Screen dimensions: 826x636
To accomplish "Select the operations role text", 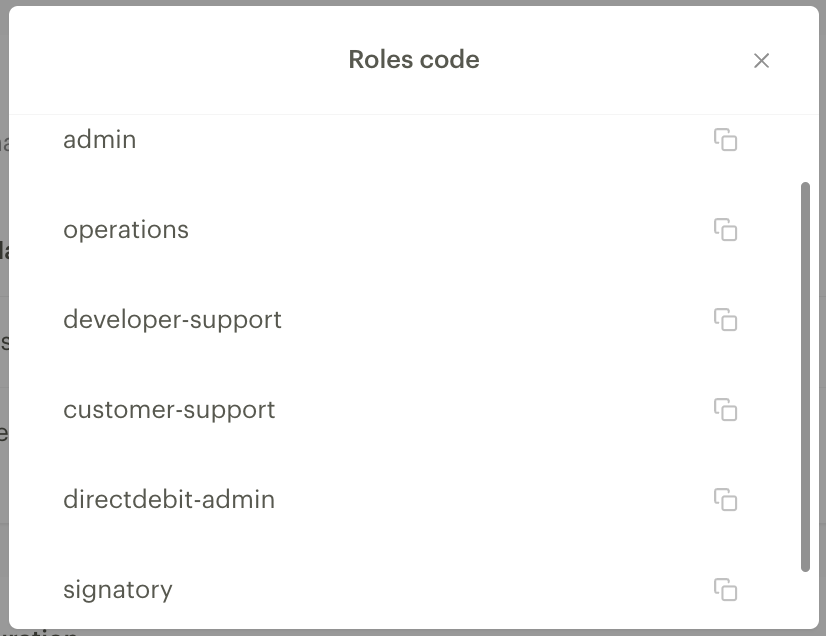I will pos(126,230).
